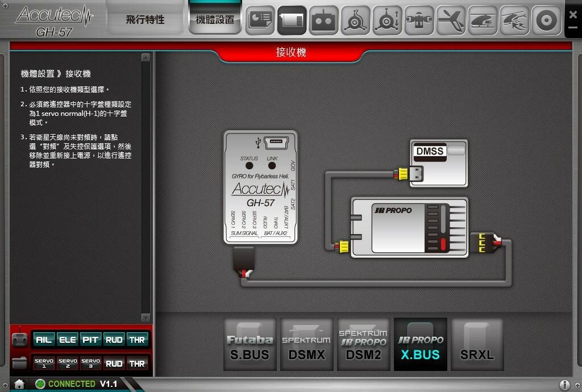This screenshot has width=582, height=392.
Task: Select Spektrum JR PROPO DSM2 receiver type
Action: coord(363,344)
